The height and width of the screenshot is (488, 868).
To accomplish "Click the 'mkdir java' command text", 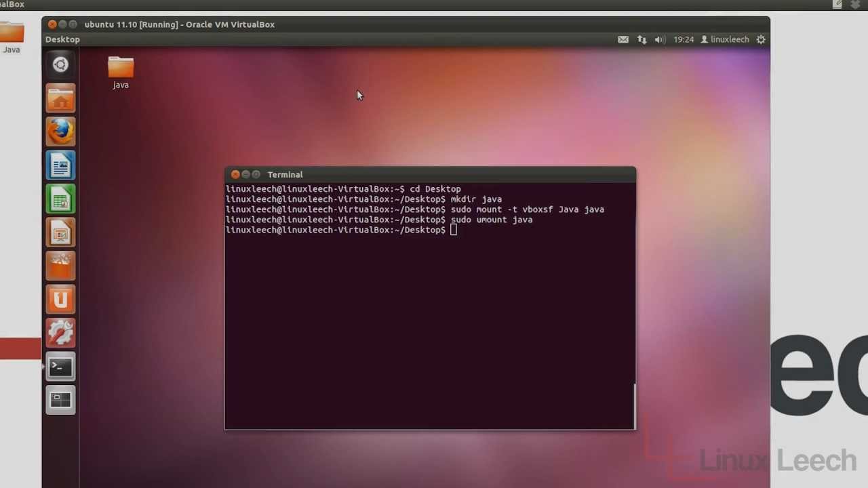I will coord(476,199).
